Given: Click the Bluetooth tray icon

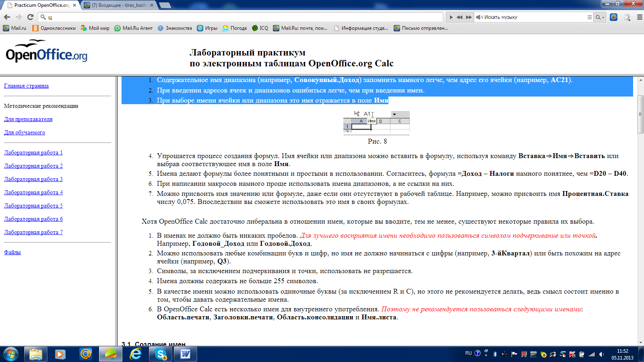Looking at the screenshot, I should [495, 354].
